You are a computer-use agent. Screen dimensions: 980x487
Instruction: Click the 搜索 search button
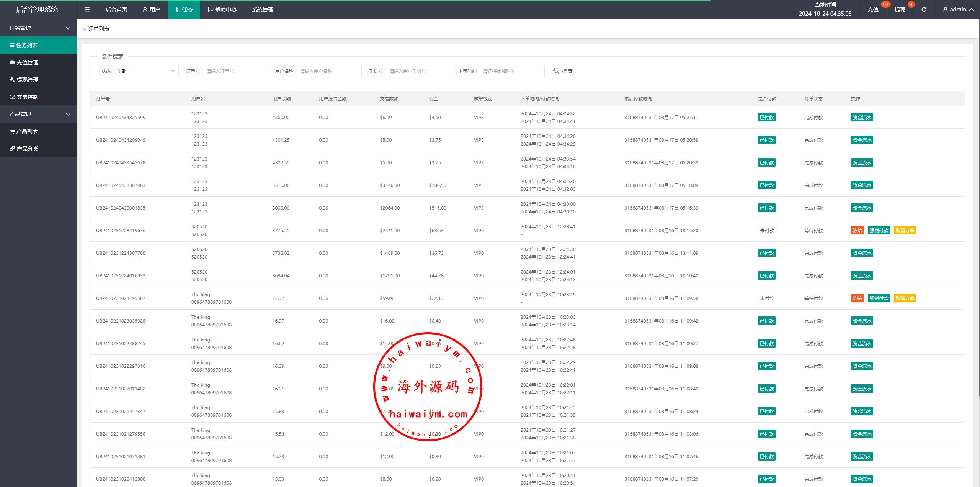[x=562, y=71]
